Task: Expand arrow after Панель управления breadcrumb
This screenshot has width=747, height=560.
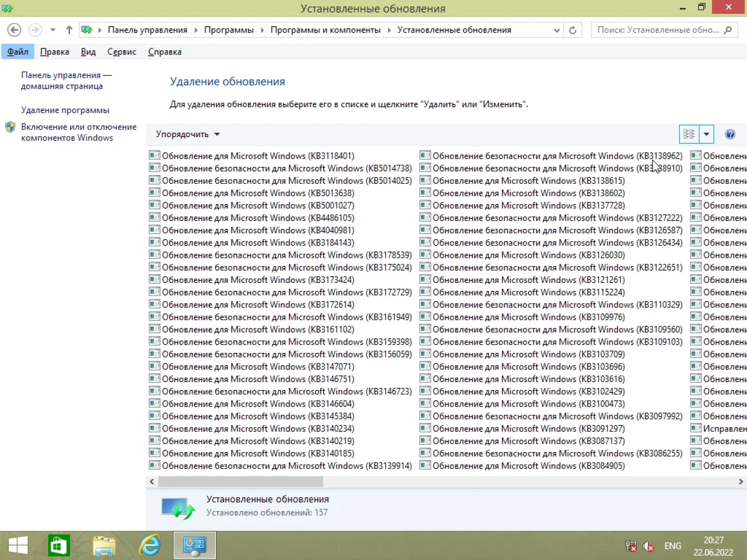Action: tap(196, 30)
